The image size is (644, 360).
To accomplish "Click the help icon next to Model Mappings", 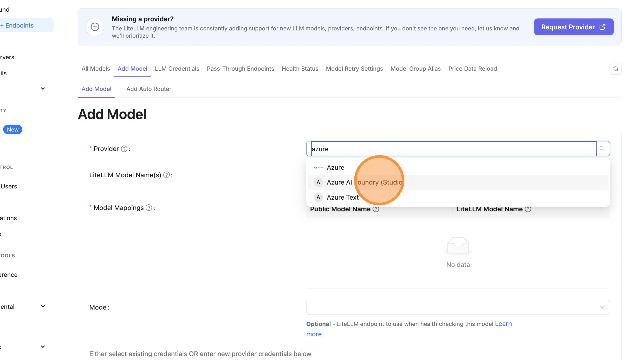I will pos(149,207).
